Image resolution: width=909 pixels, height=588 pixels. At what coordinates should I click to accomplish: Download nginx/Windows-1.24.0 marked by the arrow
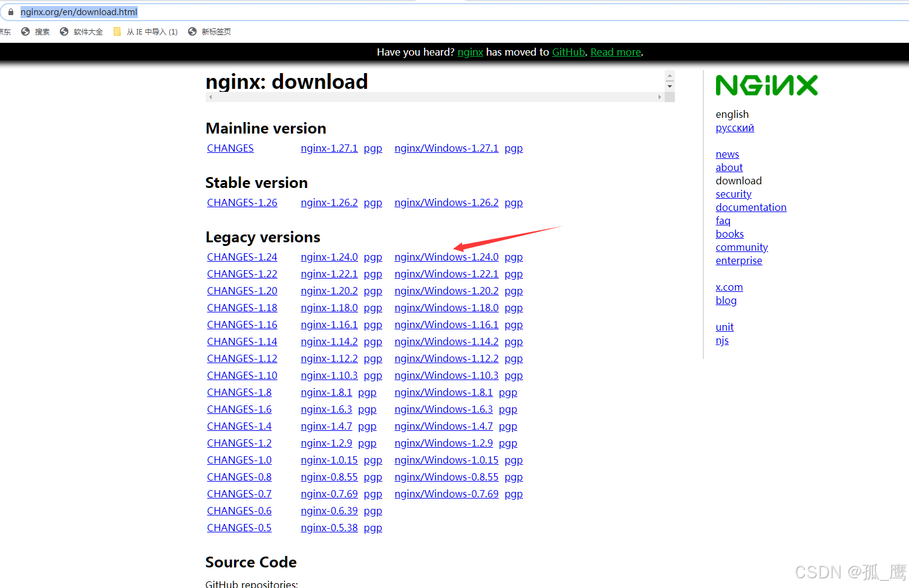pos(446,256)
